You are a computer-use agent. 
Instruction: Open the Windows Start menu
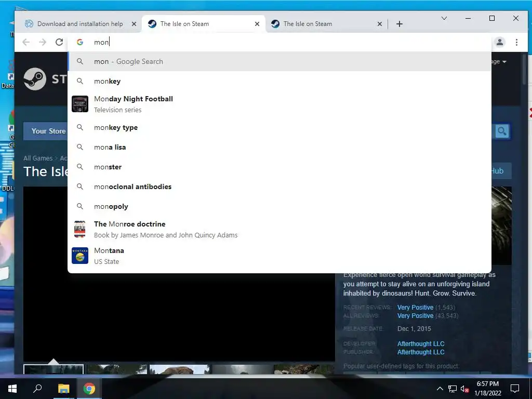[12, 389]
